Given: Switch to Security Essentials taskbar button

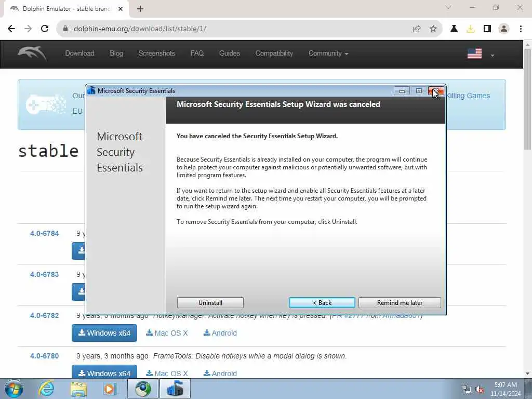Looking at the screenshot, I should (175, 389).
